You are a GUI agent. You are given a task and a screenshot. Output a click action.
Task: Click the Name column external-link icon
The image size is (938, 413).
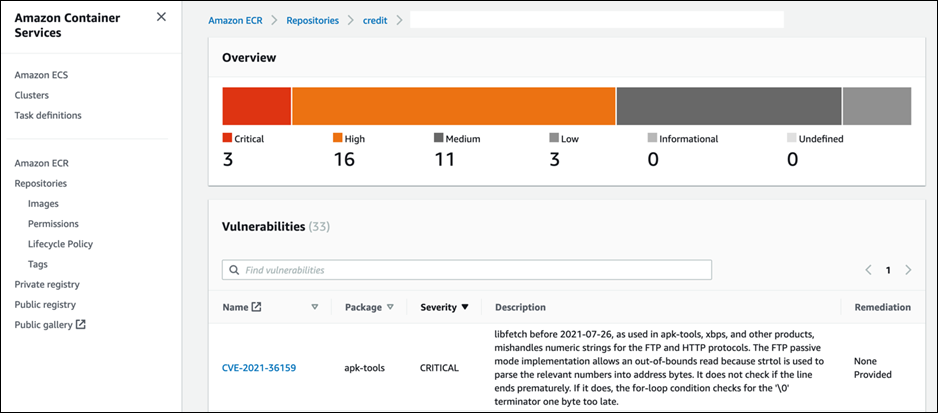point(256,306)
